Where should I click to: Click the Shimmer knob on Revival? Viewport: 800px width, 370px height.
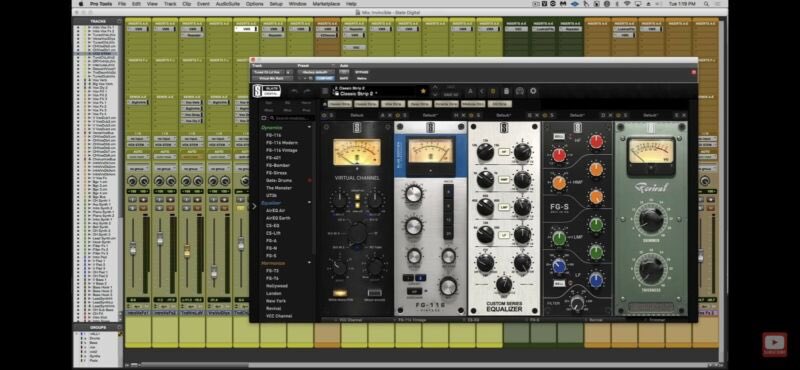(651, 220)
